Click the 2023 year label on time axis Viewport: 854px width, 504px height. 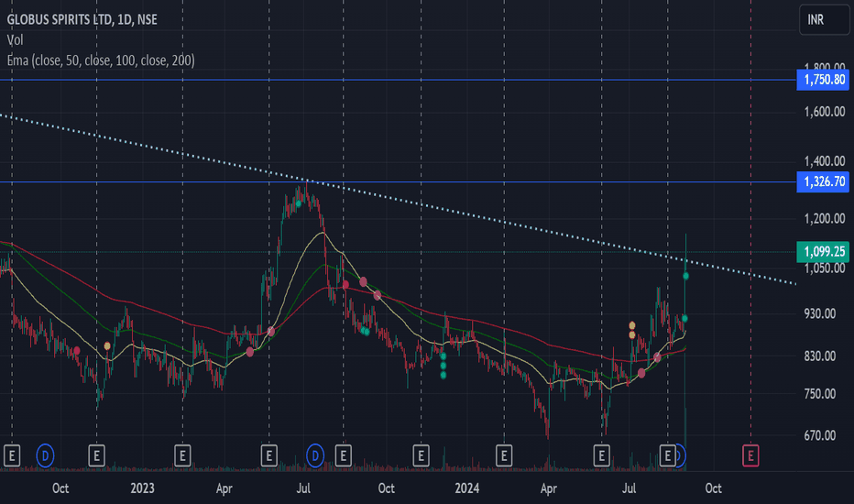(142, 488)
